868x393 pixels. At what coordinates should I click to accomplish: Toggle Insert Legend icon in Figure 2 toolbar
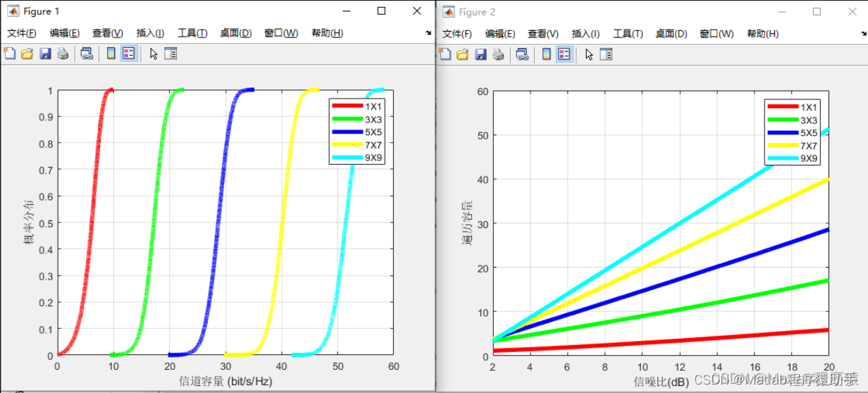[x=564, y=54]
